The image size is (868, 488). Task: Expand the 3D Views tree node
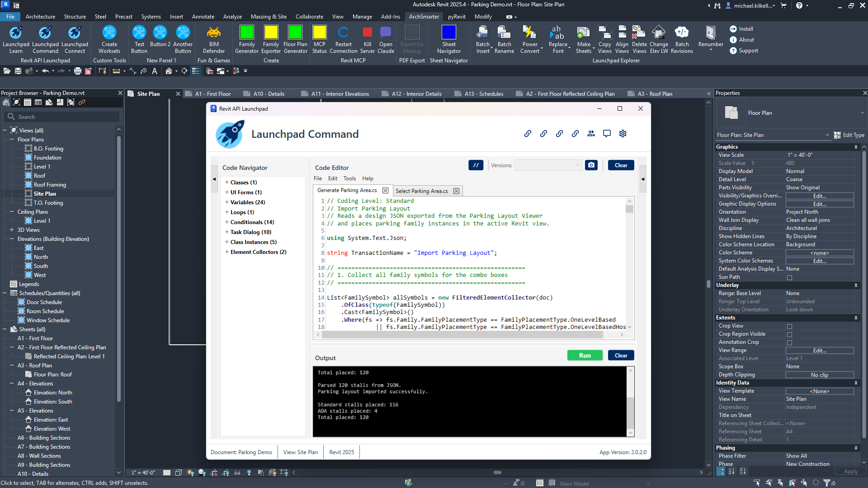coord(12,230)
